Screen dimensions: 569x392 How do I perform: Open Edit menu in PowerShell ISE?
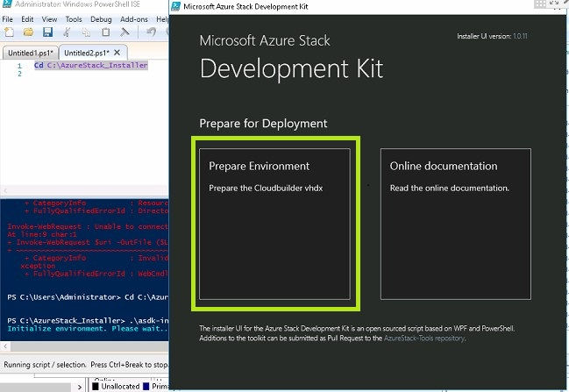point(27,19)
